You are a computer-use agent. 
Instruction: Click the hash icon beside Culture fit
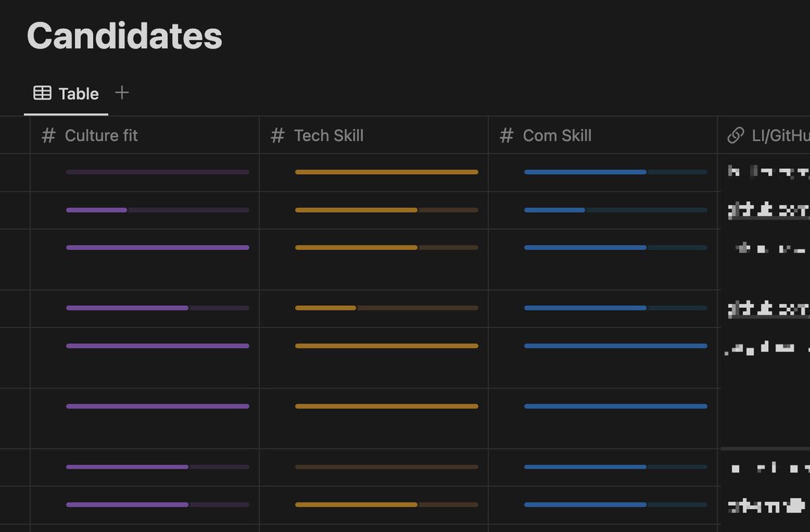pyautogui.click(x=48, y=136)
